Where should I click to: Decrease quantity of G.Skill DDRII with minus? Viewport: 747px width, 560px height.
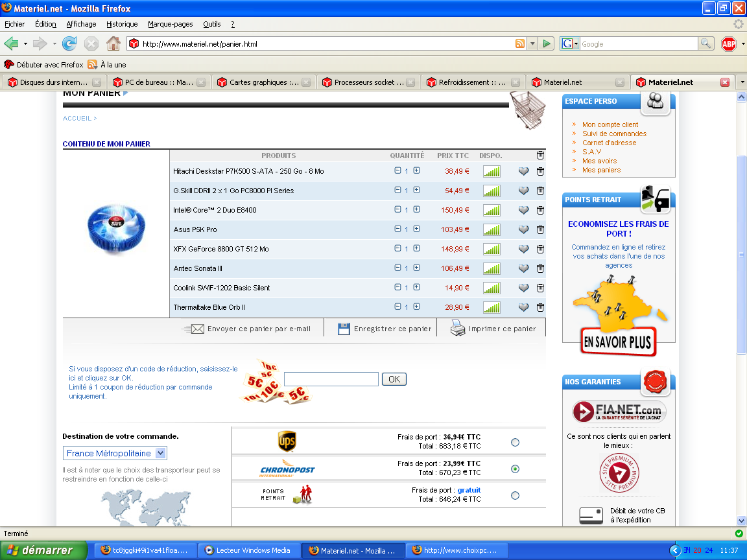pos(397,190)
